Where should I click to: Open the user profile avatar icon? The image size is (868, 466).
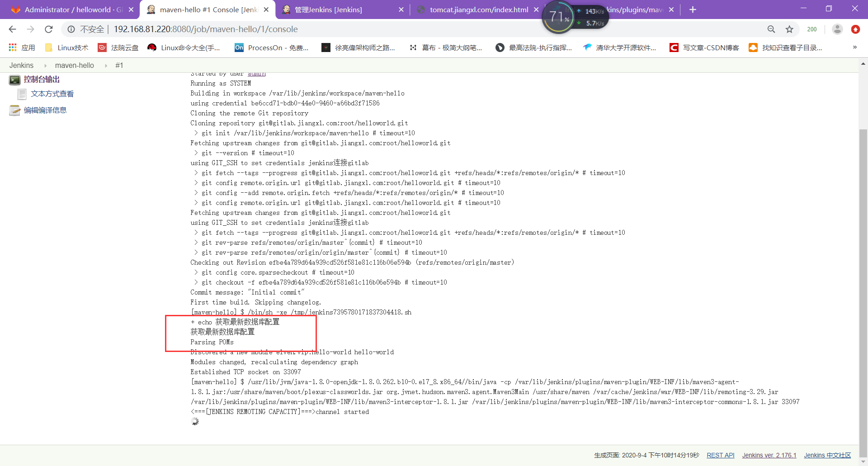click(x=837, y=29)
